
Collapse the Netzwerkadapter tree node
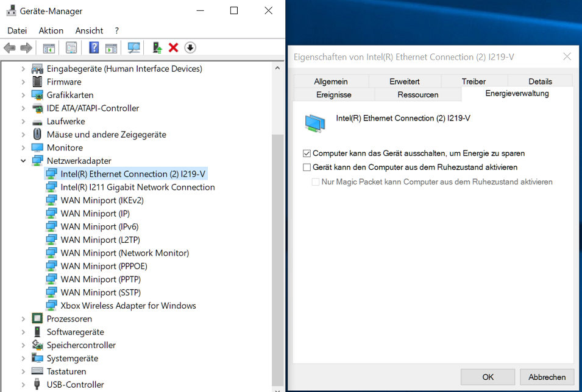(23, 161)
